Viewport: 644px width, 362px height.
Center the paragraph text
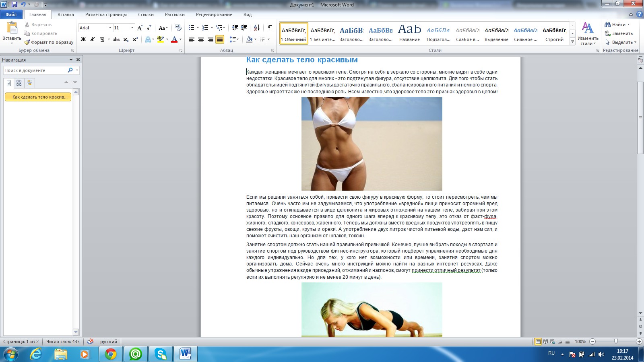click(201, 39)
